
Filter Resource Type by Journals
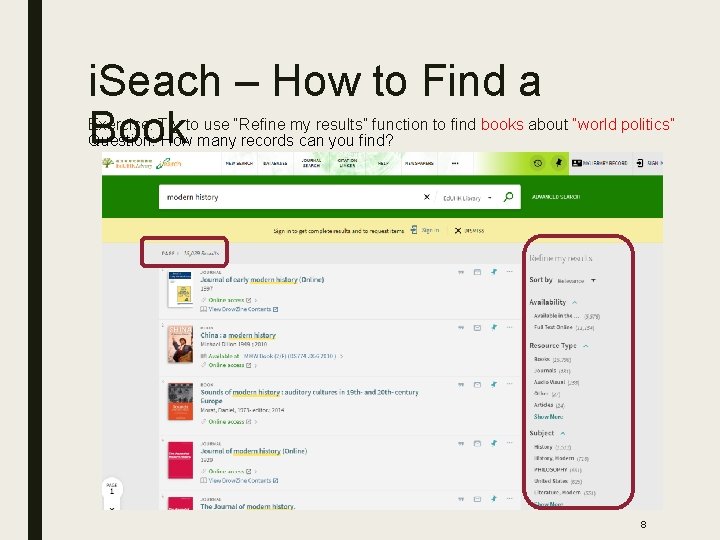[552, 371]
